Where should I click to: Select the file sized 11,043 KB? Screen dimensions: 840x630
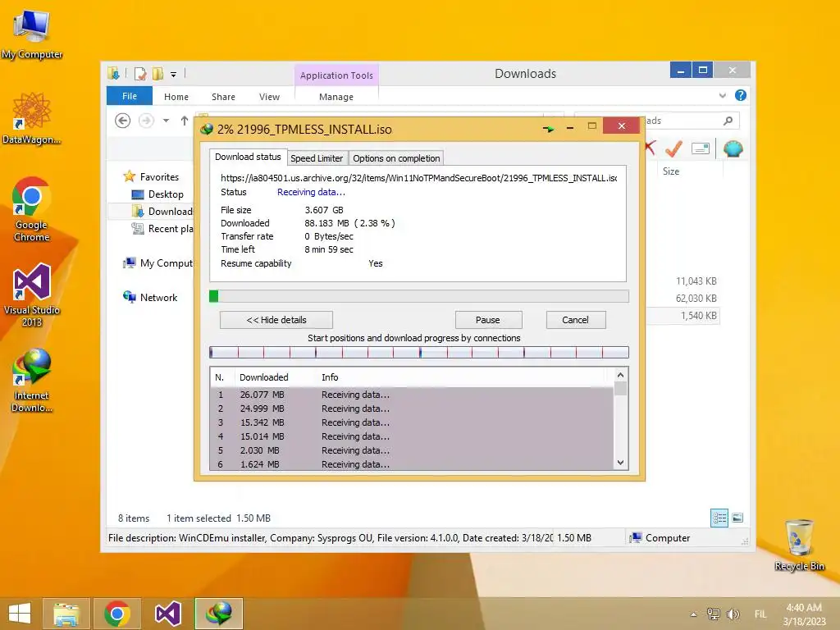pyautogui.click(x=696, y=281)
